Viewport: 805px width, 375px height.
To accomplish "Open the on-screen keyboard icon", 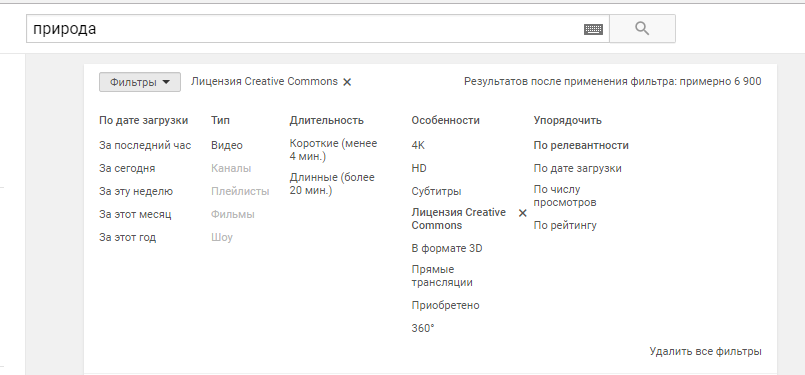I will (x=593, y=29).
